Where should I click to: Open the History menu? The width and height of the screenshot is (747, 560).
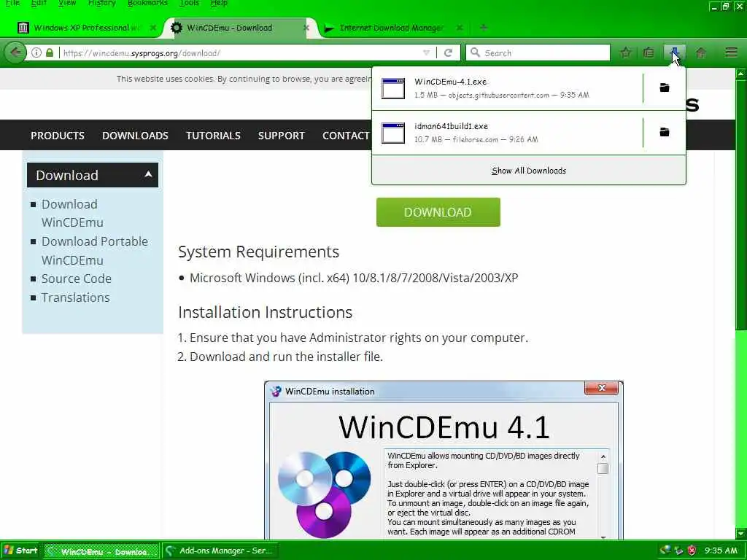click(102, 4)
